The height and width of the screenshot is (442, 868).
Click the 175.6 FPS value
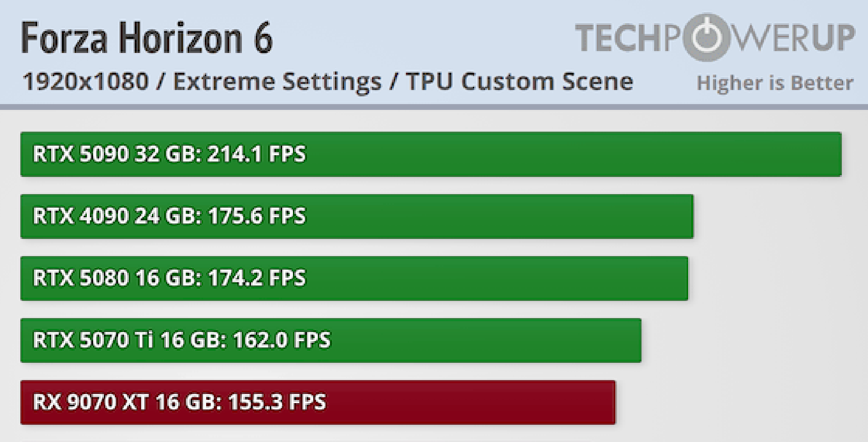tap(257, 216)
